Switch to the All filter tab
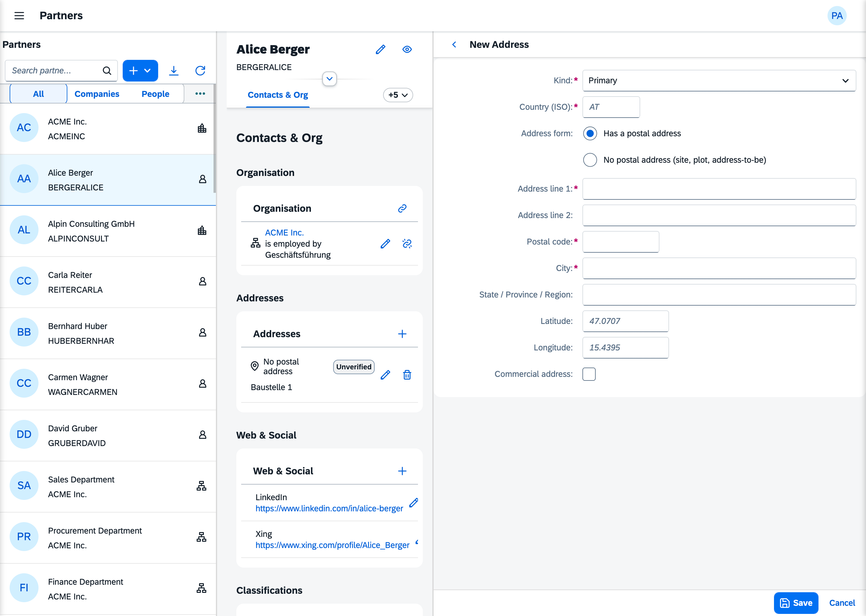The width and height of the screenshot is (866, 616). 38,94
